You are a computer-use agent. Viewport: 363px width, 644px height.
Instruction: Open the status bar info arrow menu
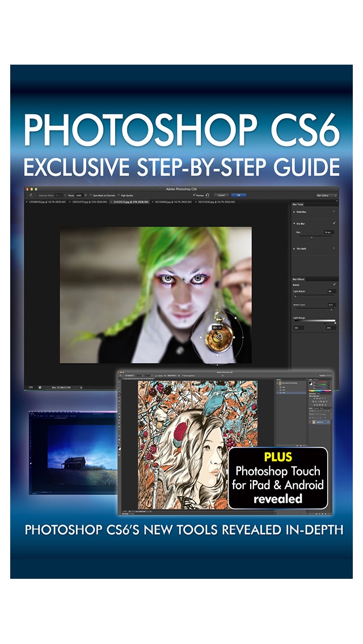tap(81, 387)
